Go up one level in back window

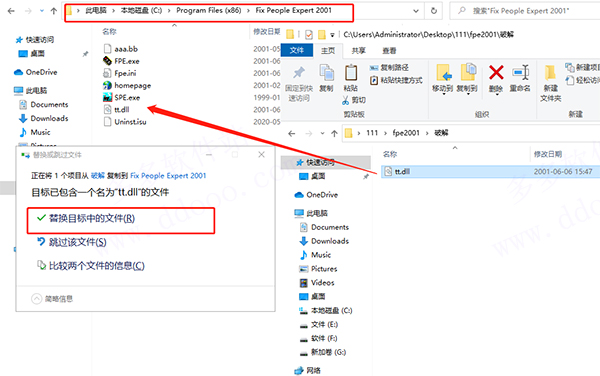(54, 11)
